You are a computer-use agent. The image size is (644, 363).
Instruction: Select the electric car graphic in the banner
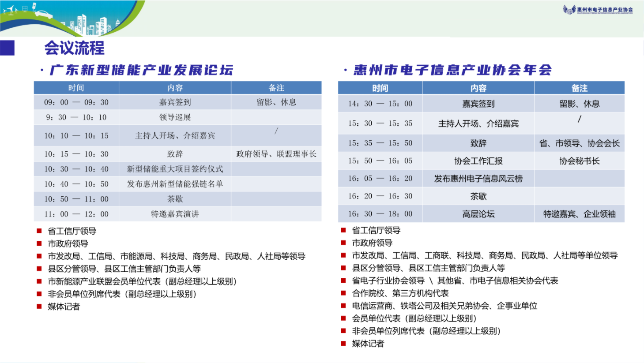pyautogui.click(x=42, y=14)
